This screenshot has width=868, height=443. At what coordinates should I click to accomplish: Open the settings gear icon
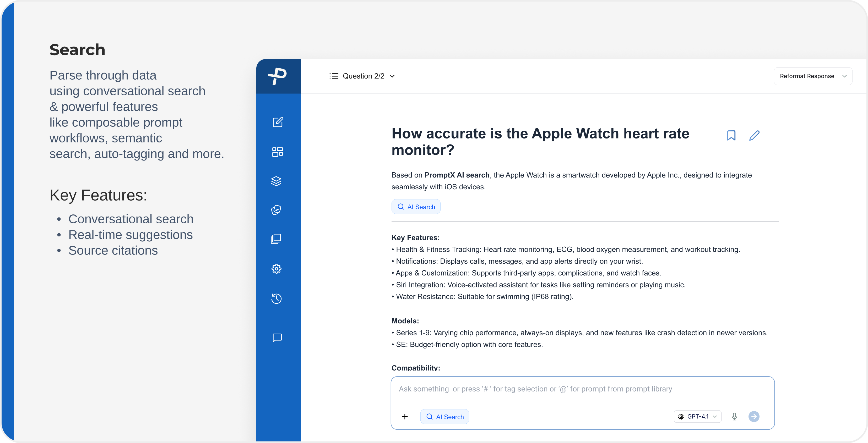pos(276,269)
